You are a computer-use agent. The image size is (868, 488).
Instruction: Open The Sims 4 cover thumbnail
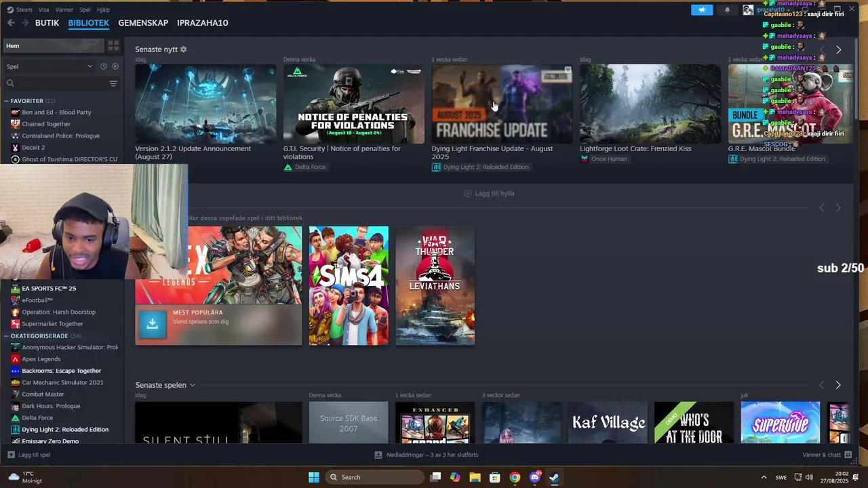pyautogui.click(x=349, y=286)
